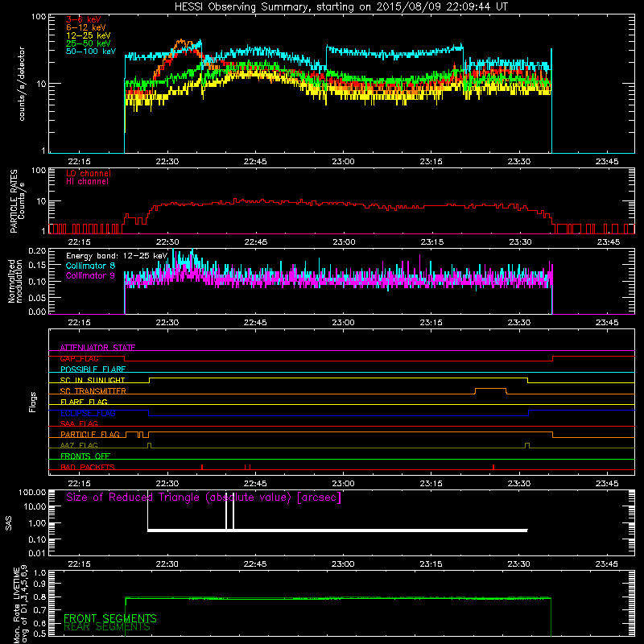The height and width of the screenshot is (644, 644).
Task: Click the 'Flags' vertical axis label
Action: [x=32, y=402]
